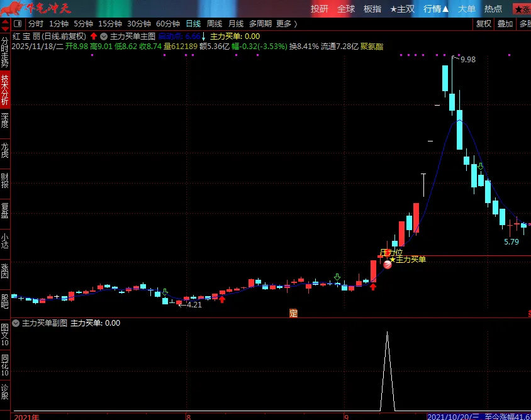
Task: Switch to the 5分钟 period tab
Action: coord(83,24)
